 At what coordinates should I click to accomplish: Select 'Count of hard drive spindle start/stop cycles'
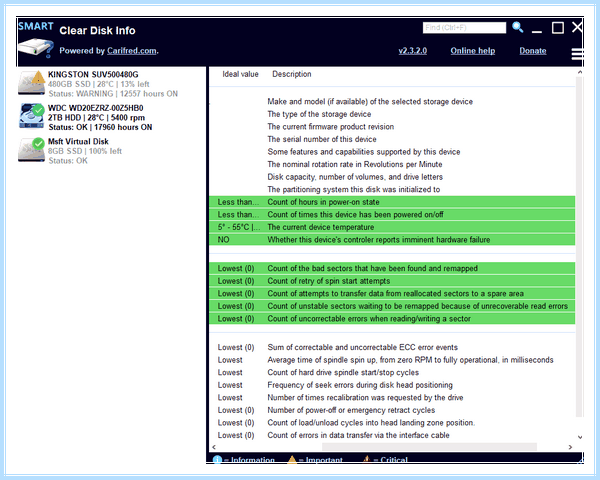point(392,373)
